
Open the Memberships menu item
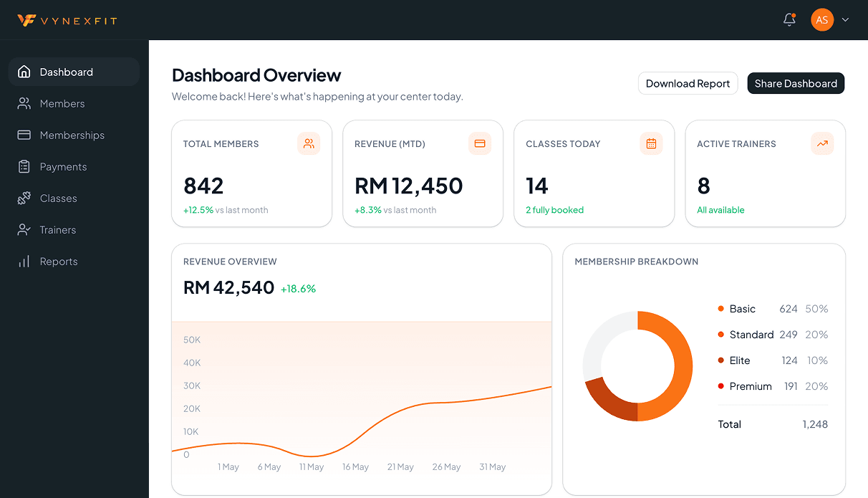click(x=74, y=135)
